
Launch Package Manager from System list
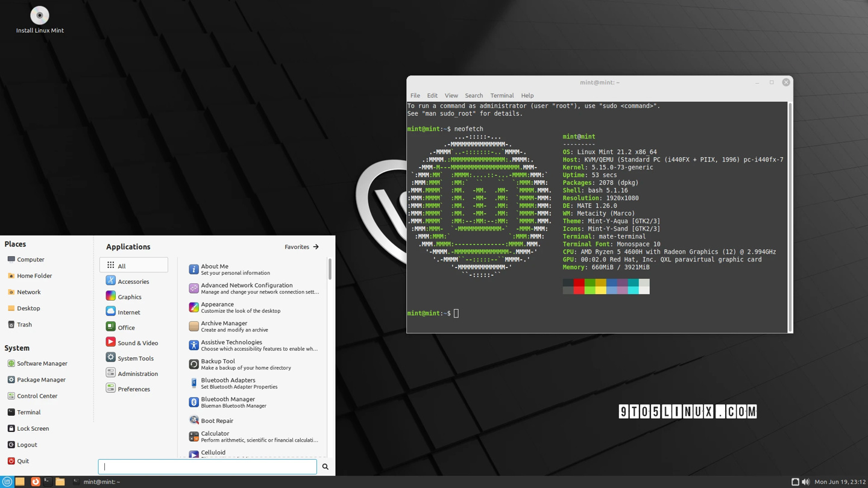coord(36,380)
